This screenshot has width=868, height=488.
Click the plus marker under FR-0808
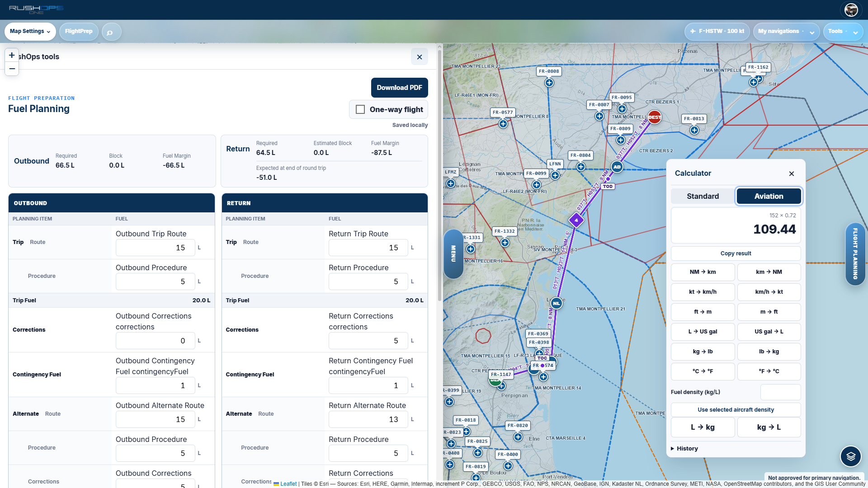click(549, 83)
